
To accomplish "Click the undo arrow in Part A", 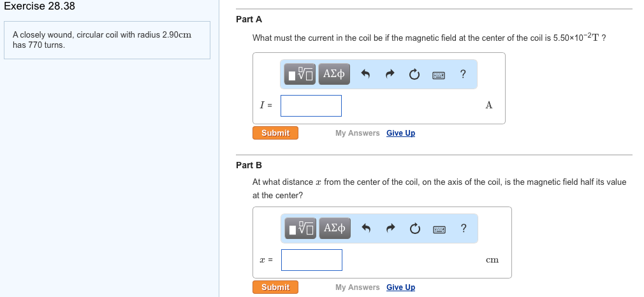I will (x=366, y=75).
